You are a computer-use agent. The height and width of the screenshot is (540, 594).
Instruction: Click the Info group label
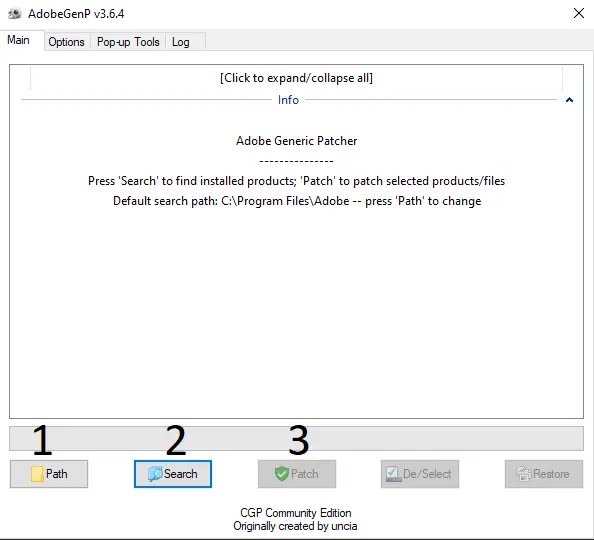pyautogui.click(x=288, y=100)
